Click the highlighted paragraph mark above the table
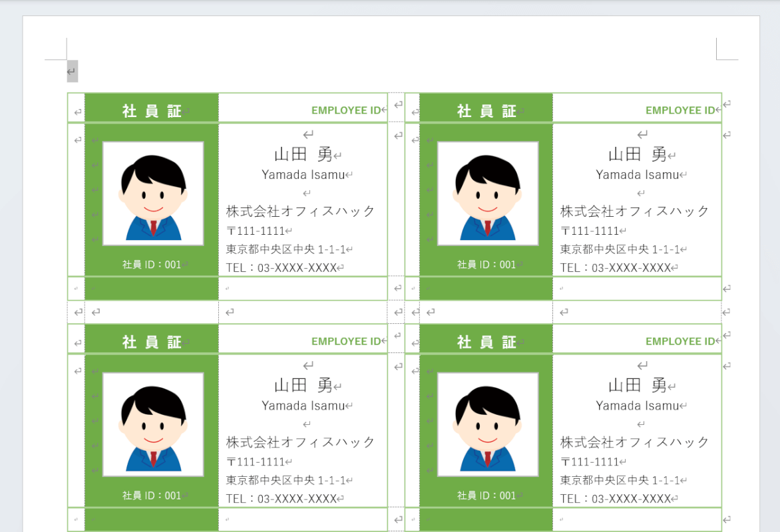 (x=72, y=71)
